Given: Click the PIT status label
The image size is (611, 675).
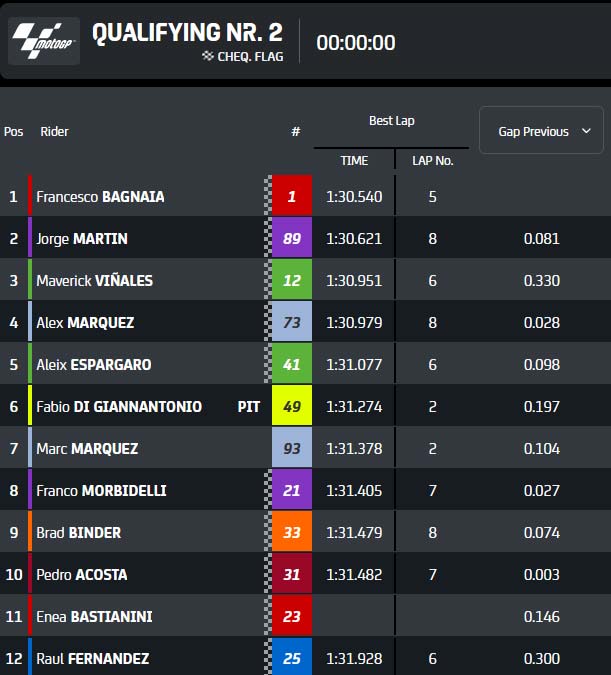Looking at the screenshot, I should pos(248,406).
